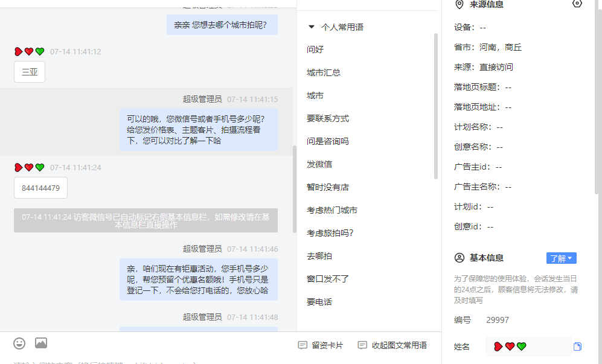602x364 pixels.
Task: Click the chat history scrollbar
Action: click(x=295, y=189)
